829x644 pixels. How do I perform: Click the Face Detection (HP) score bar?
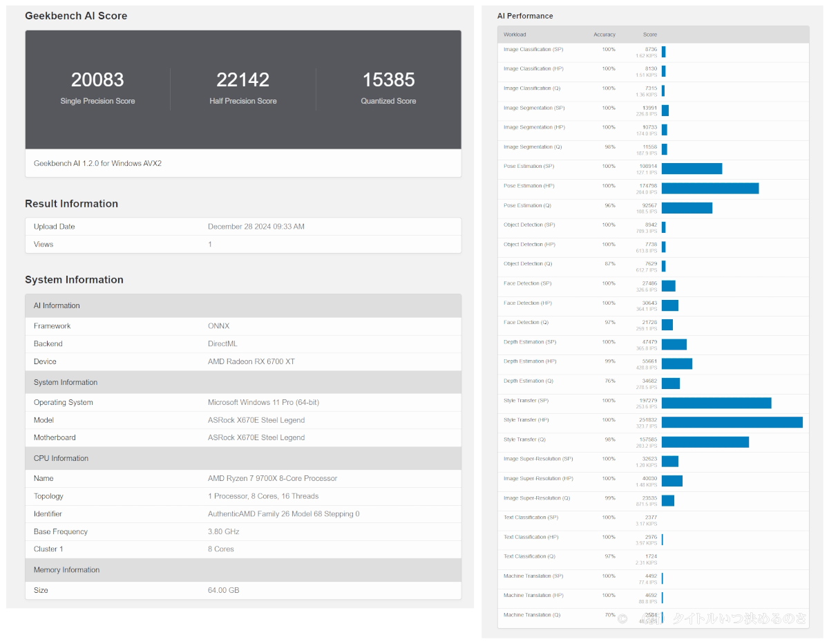[670, 305]
